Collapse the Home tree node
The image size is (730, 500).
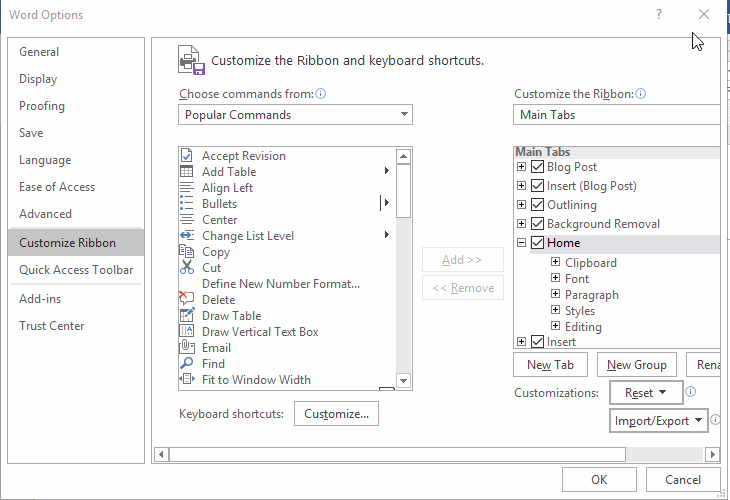[521, 243]
